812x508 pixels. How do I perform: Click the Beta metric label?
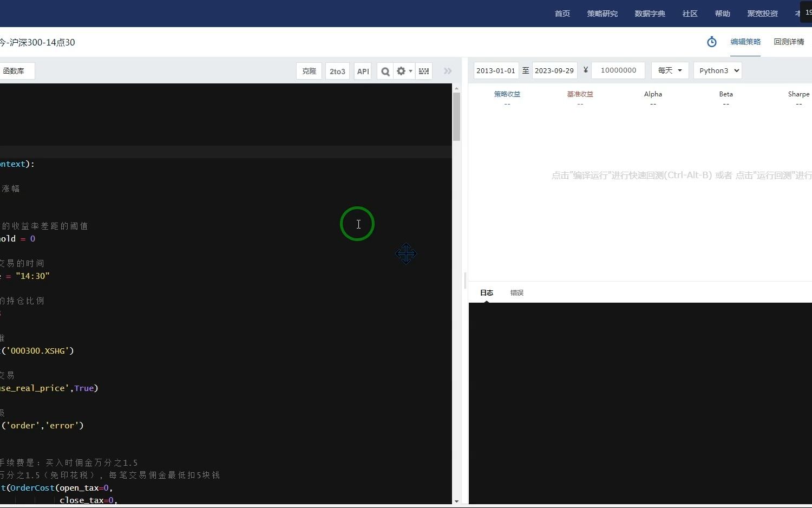(x=726, y=94)
